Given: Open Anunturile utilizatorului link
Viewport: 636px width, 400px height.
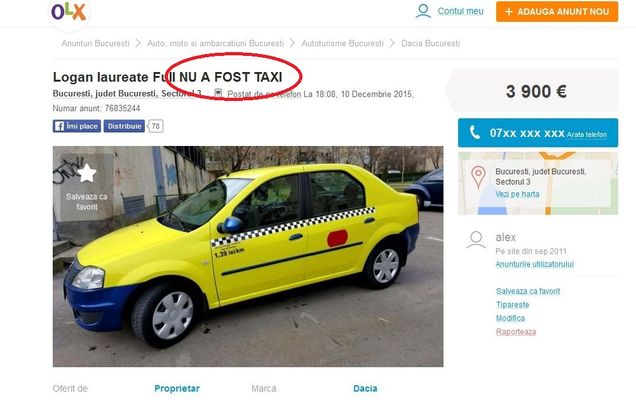Looking at the screenshot, I should (x=535, y=264).
